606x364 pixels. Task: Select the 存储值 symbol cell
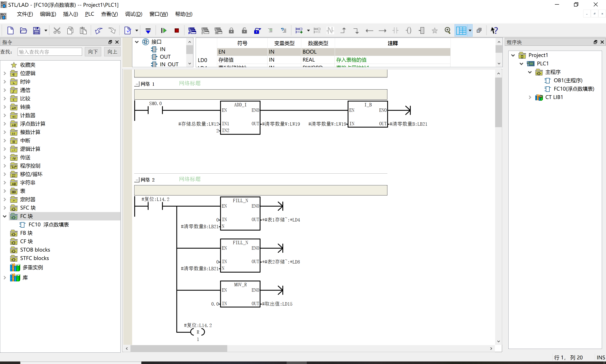point(242,60)
